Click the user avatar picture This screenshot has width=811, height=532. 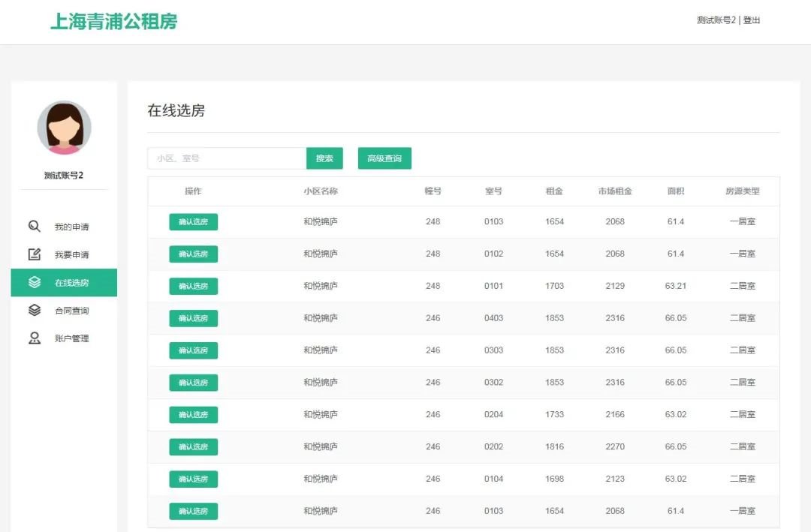[64, 128]
